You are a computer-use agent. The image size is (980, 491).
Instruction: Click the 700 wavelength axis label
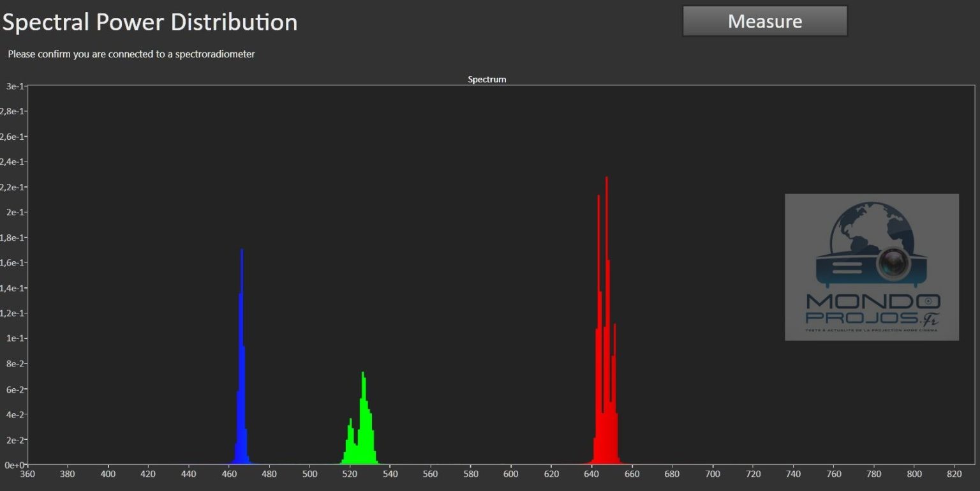[x=713, y=474]
